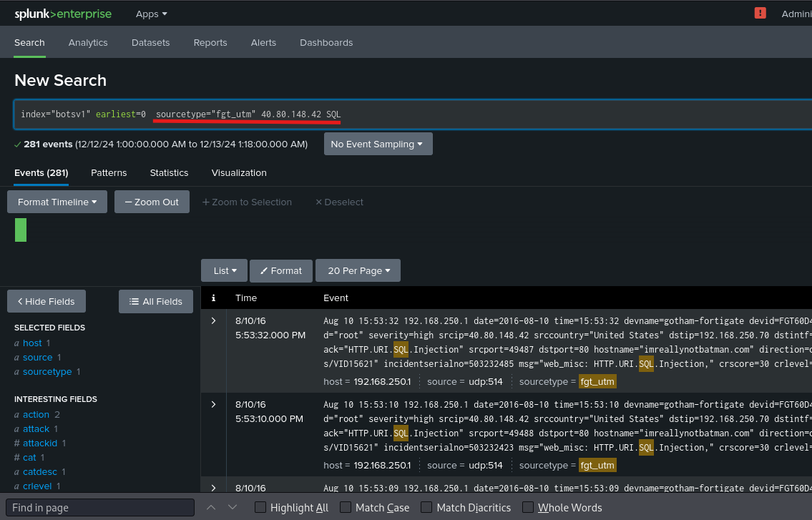Click the Event column header
The width and height of the screenshot is (812, 520).
click(336, 298)
